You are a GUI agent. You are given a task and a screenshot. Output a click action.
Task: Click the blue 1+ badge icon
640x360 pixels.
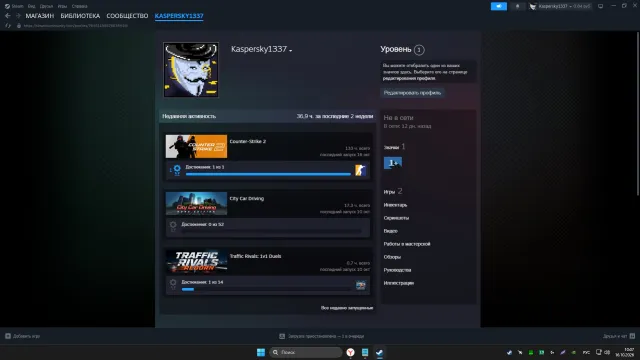393,163
